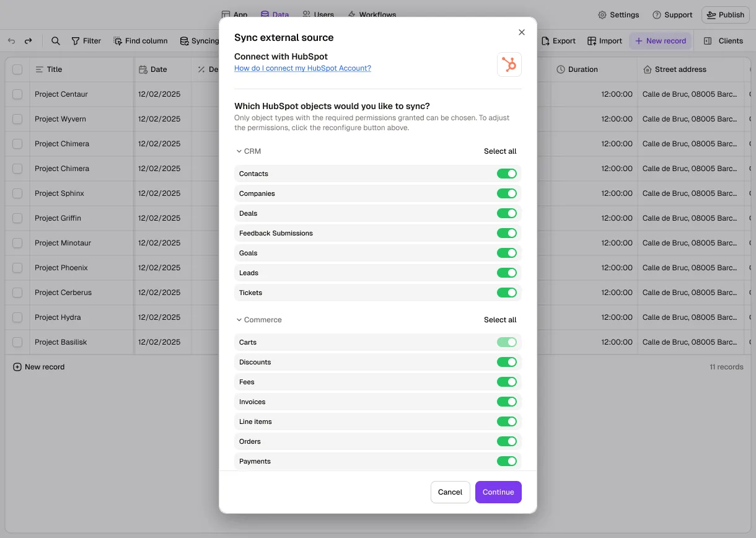The image size is (756, 538).
Task: Toggle off Contacts sync
Action: tap(507, 174)
